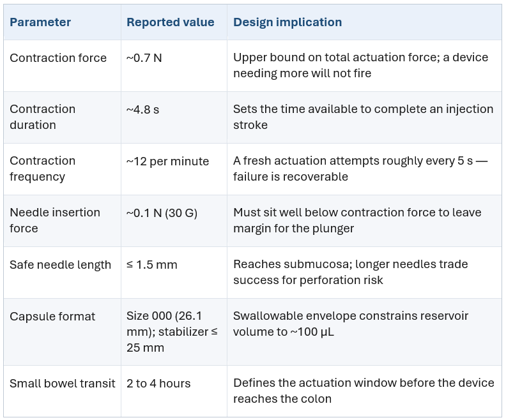Viewport: 506px width, 420px height.
Task: Click the text about perforation risk
Action: [351, 272]
